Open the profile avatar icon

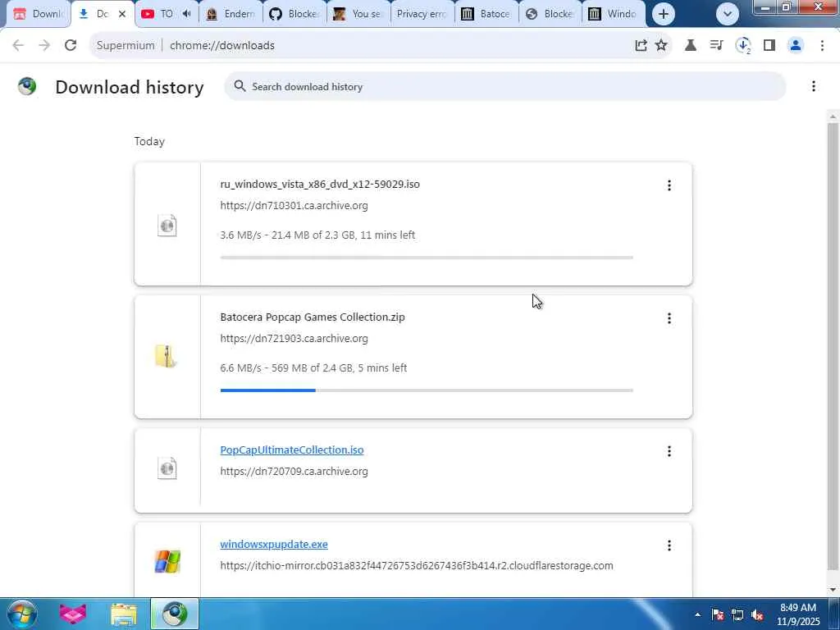(796, 46)
